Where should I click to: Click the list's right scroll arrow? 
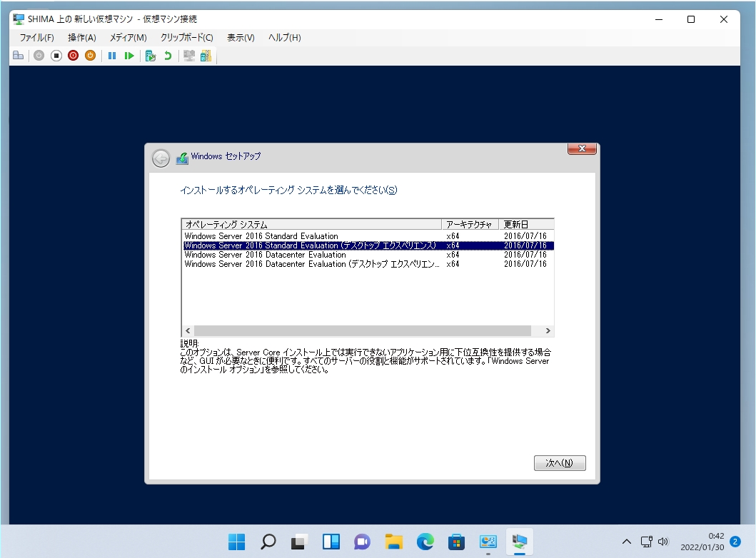coord(548,330)
